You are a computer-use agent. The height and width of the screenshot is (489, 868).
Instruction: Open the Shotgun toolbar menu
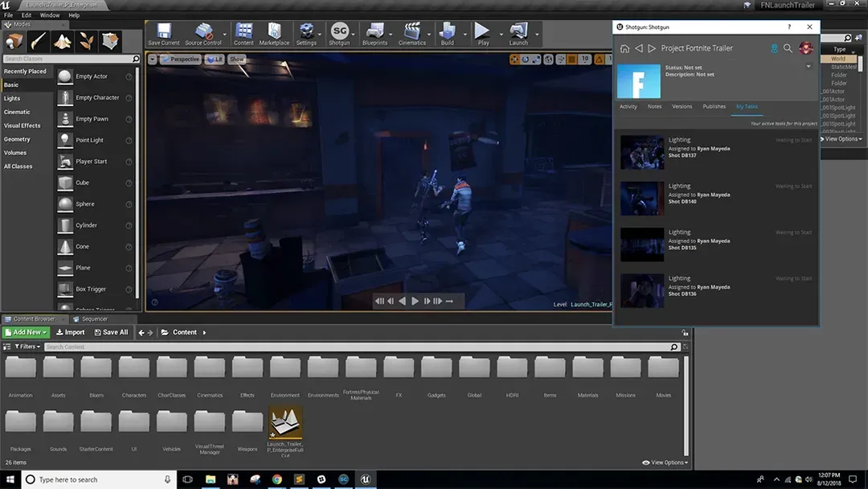[x=339, y=33]
